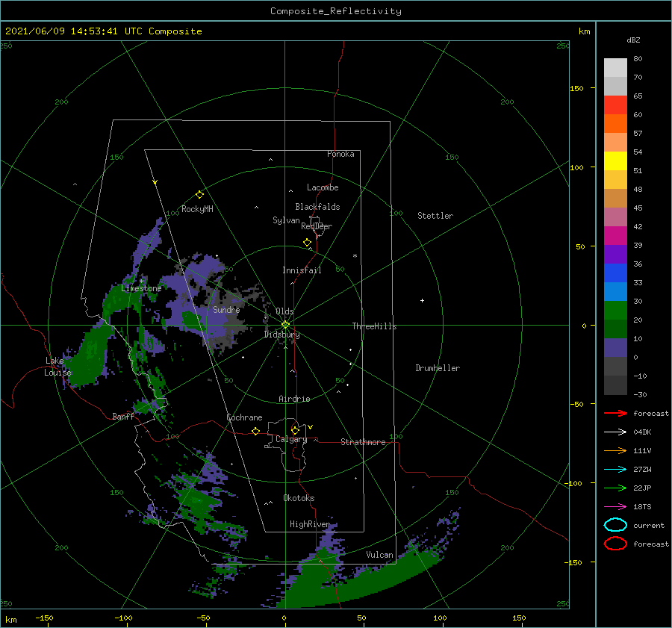Click the 18TS legend label
The width and height of the screenshot is (672, 628).
pyautogui.click(x=642, y=506)
